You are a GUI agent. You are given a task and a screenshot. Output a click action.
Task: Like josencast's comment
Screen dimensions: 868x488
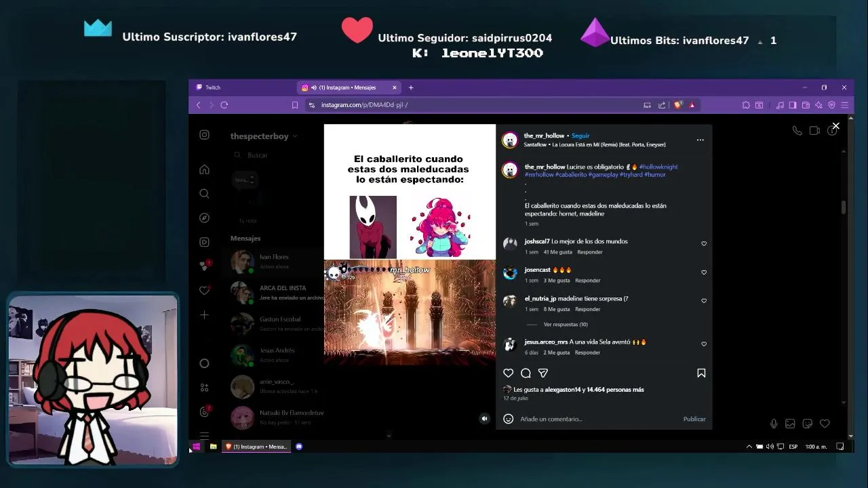click(x=704, y=272)
